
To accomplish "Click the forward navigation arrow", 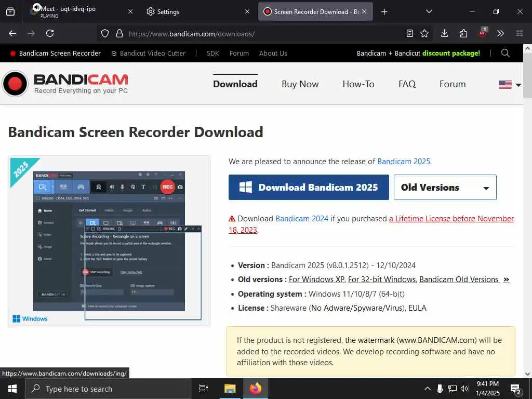I will [31, 33].
